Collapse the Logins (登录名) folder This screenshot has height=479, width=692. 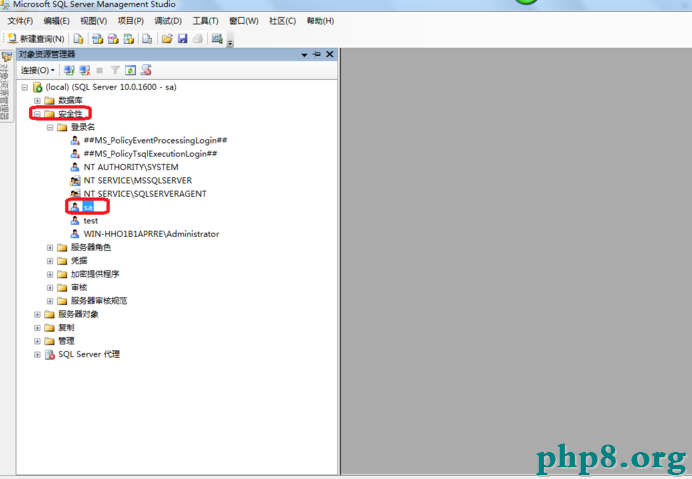click(50, 128)
